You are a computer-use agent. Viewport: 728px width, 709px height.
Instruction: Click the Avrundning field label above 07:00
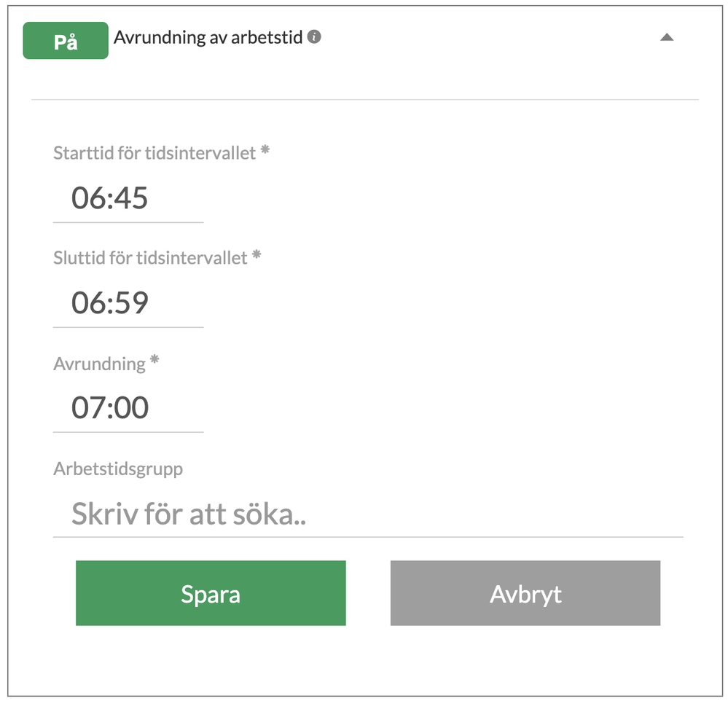click(99, 364)
